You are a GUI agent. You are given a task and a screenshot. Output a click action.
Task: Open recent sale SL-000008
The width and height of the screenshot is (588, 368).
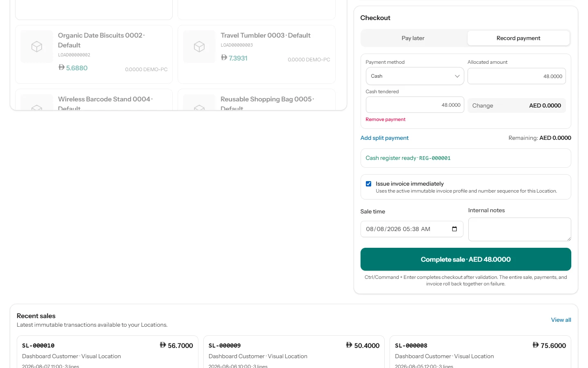click(x=480, y=352)
